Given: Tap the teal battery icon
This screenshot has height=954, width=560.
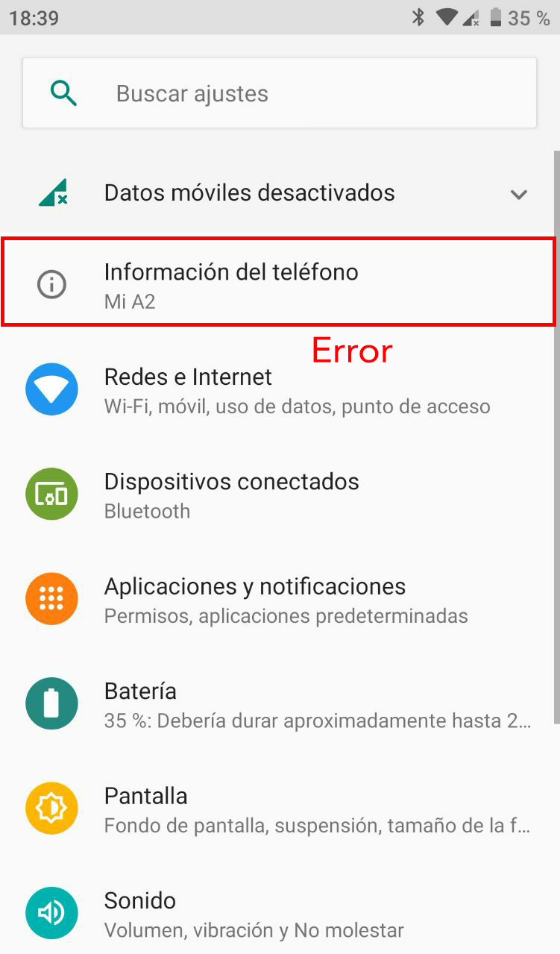Looking at the screenshot, I should 51,703.
